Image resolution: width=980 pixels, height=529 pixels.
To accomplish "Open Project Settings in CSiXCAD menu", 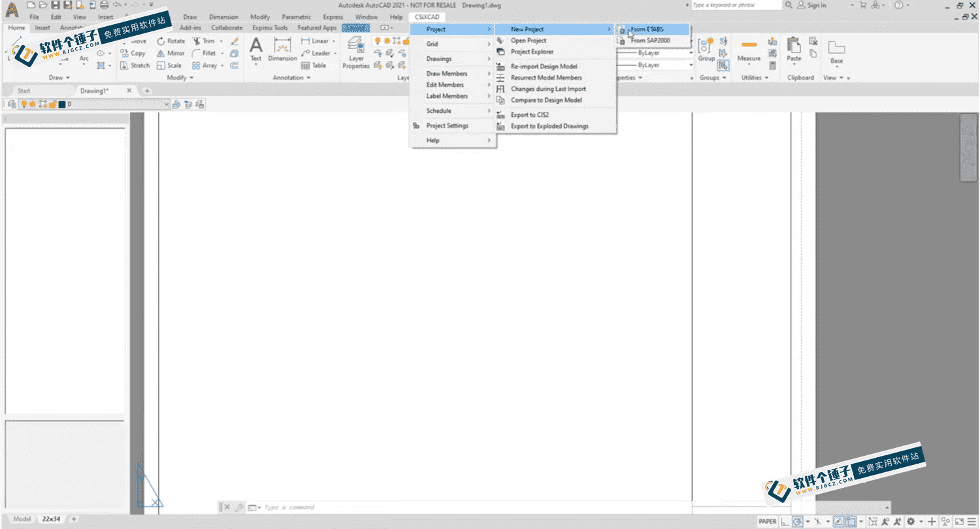I will (451, 125).
